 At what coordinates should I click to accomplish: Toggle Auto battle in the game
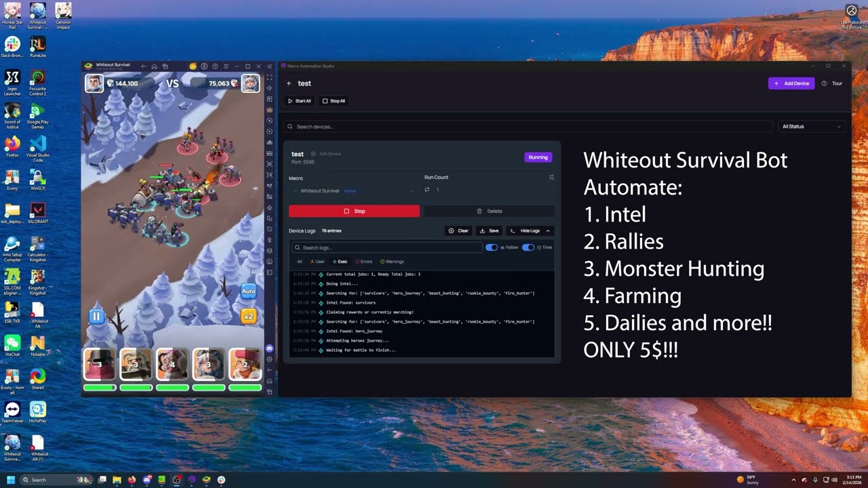click(x=249, y=291)
